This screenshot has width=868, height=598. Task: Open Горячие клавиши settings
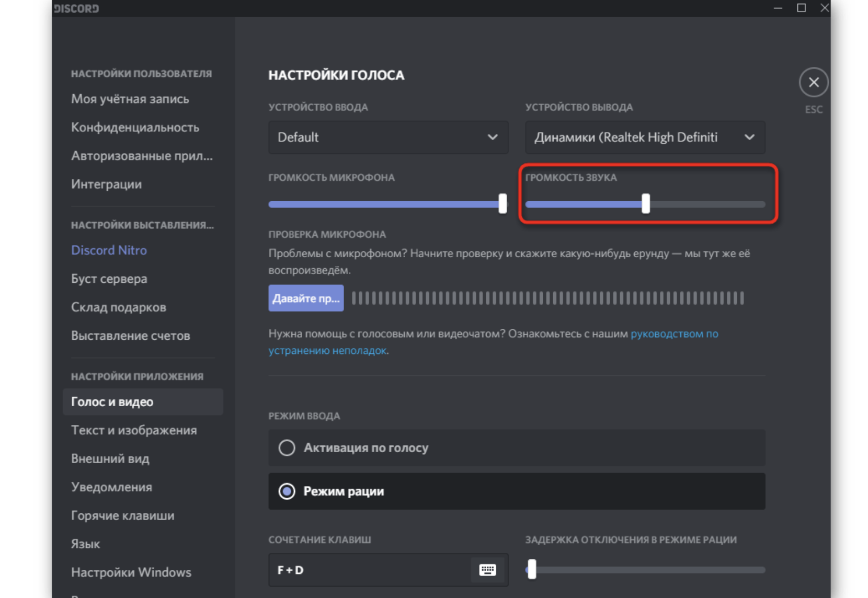pyautogui.click(x=123, y=515)
